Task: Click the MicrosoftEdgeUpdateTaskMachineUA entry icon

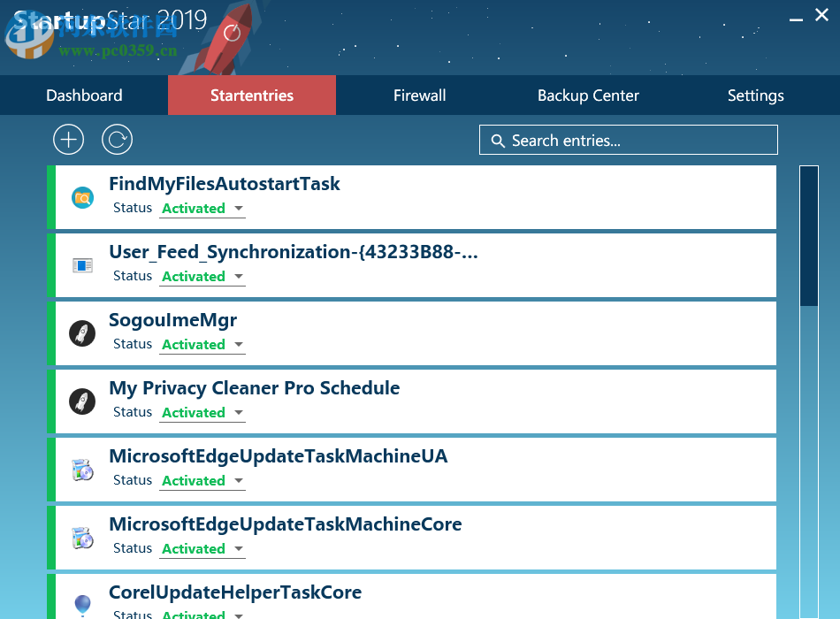Action: point(82,470)
